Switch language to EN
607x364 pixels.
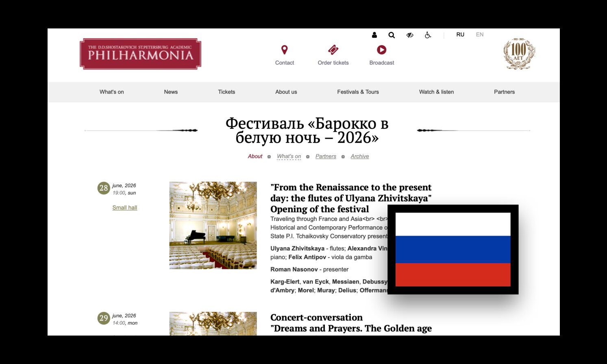[480, 35]
